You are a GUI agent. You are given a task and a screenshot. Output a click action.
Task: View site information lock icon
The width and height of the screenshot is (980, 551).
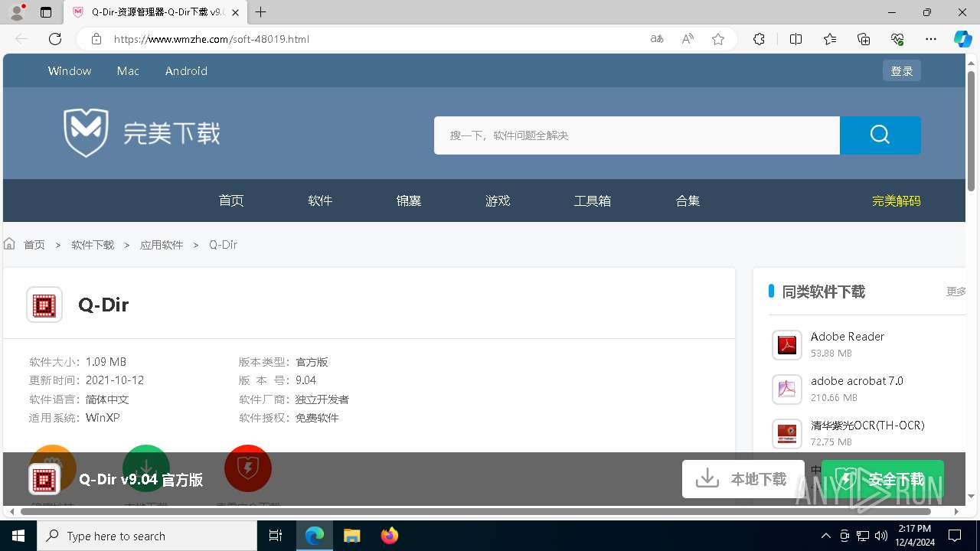(x=96, y=39)
